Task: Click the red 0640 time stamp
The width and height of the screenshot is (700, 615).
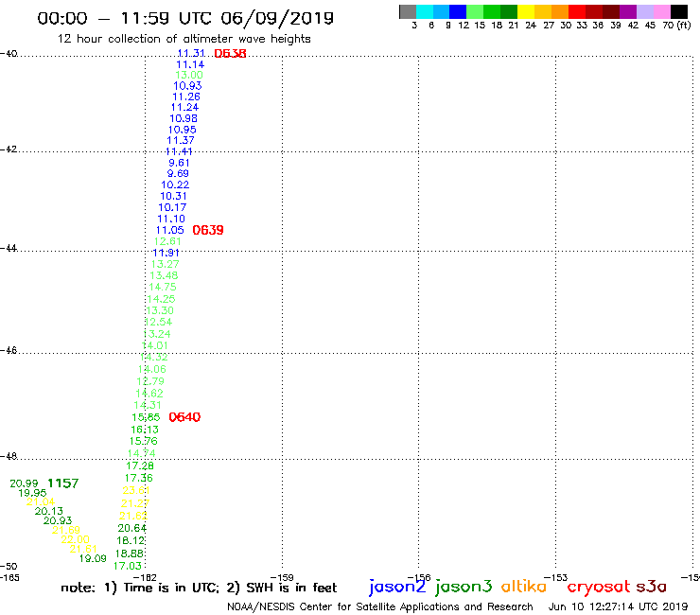Action: coord(184,417)
